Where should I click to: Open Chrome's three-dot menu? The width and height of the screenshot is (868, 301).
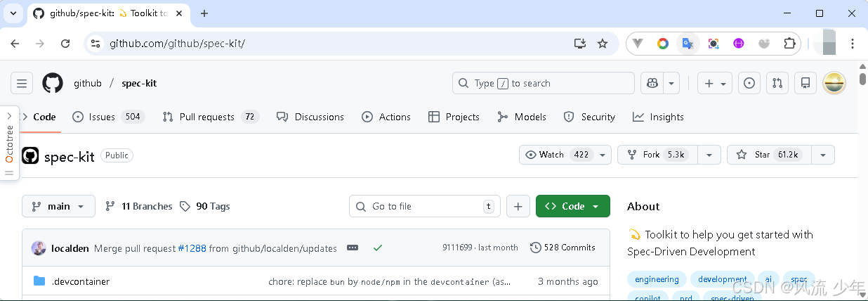click(x=853, y=44)
